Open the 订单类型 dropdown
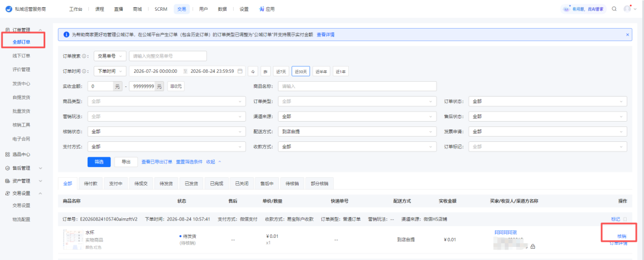Screen dimensions: 644x260 (357, 101)
